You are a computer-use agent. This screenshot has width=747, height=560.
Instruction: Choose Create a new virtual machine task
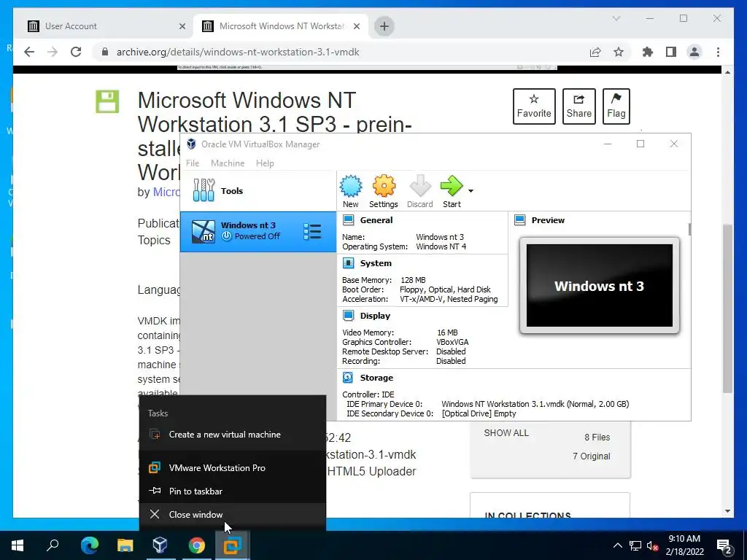point(233,435)
